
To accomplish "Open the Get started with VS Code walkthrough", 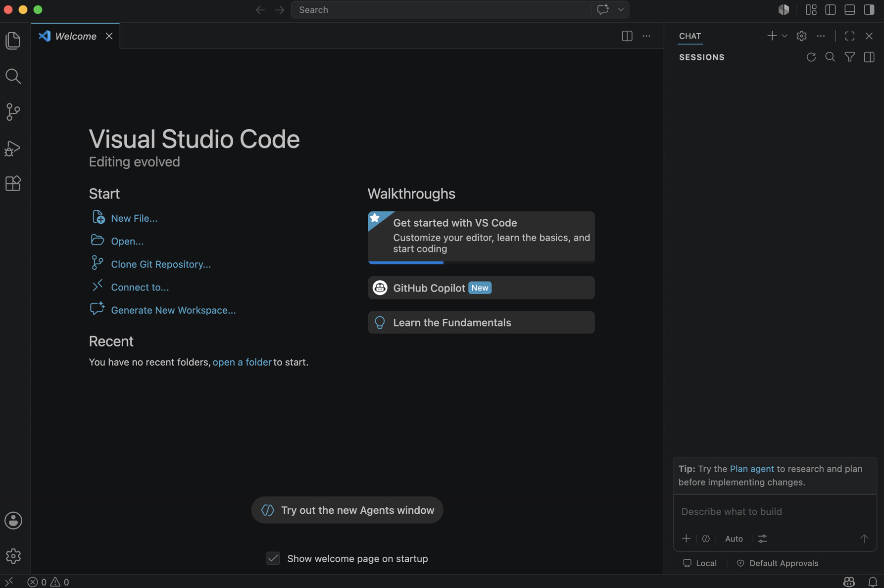I will tap(481, 238).
